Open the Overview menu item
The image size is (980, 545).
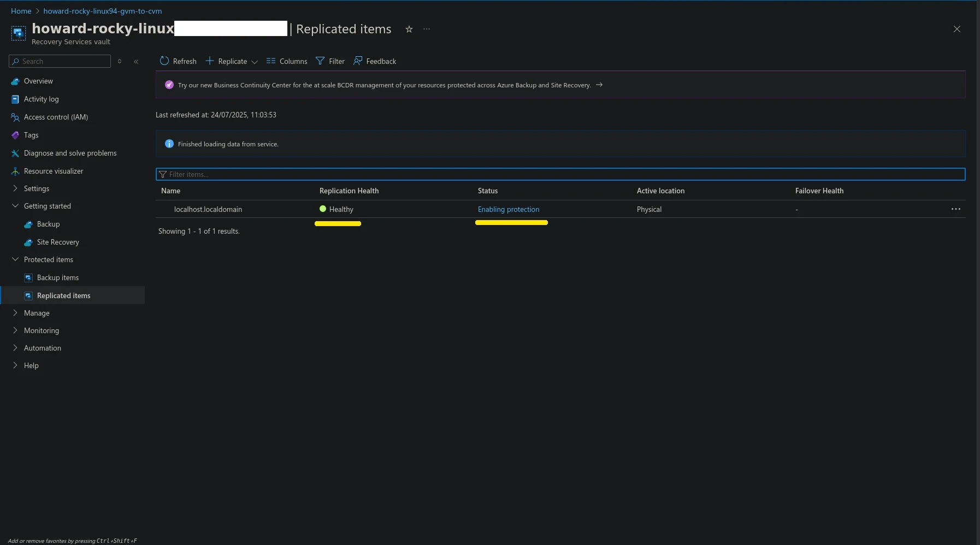(x=38, y=81)
